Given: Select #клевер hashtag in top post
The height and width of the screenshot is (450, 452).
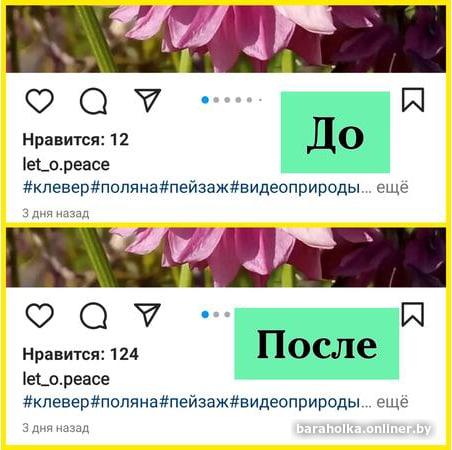Looking at the screenshot, I should (x=56, y=188).
